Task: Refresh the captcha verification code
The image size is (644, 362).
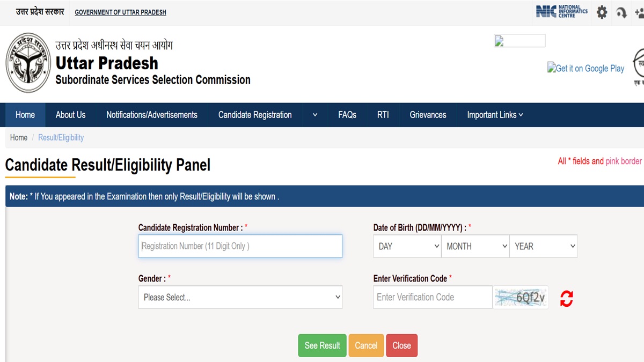Action: point(566,298)
